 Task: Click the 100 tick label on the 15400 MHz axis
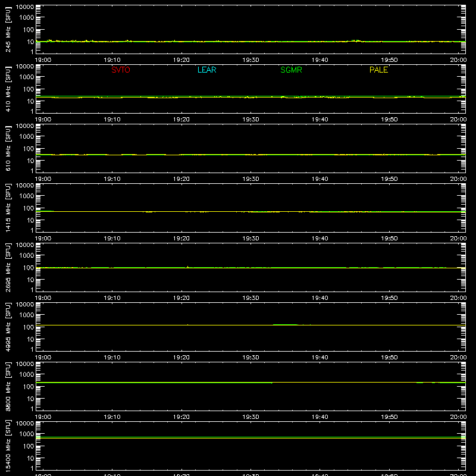pyautogui.click(x=29, y=446)
